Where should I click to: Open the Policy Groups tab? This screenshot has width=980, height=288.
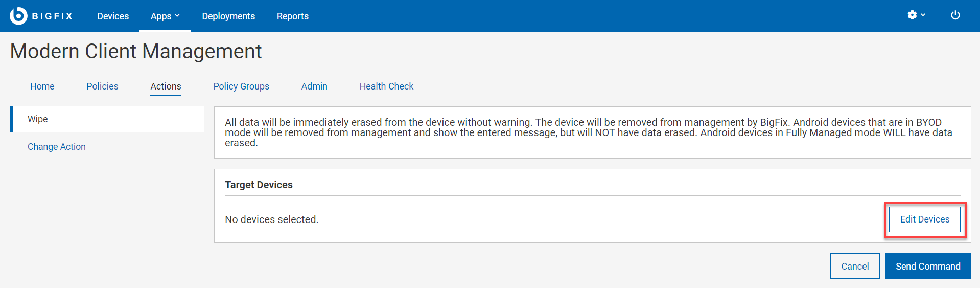[241, 86]
